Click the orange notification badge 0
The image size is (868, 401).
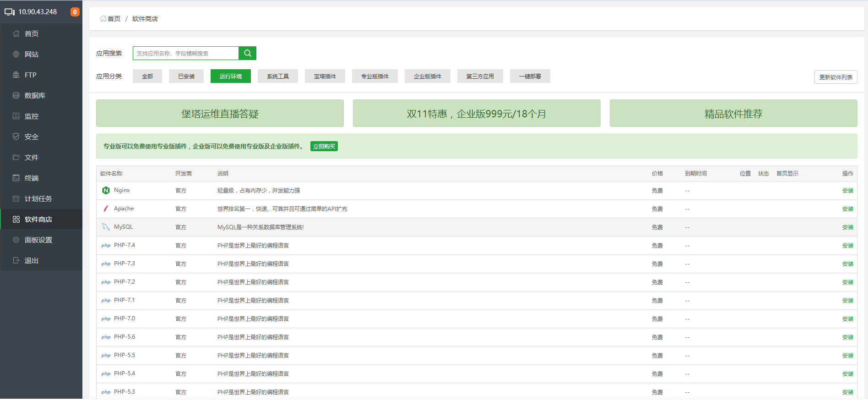pyautogui.click(x=75, y=12)
